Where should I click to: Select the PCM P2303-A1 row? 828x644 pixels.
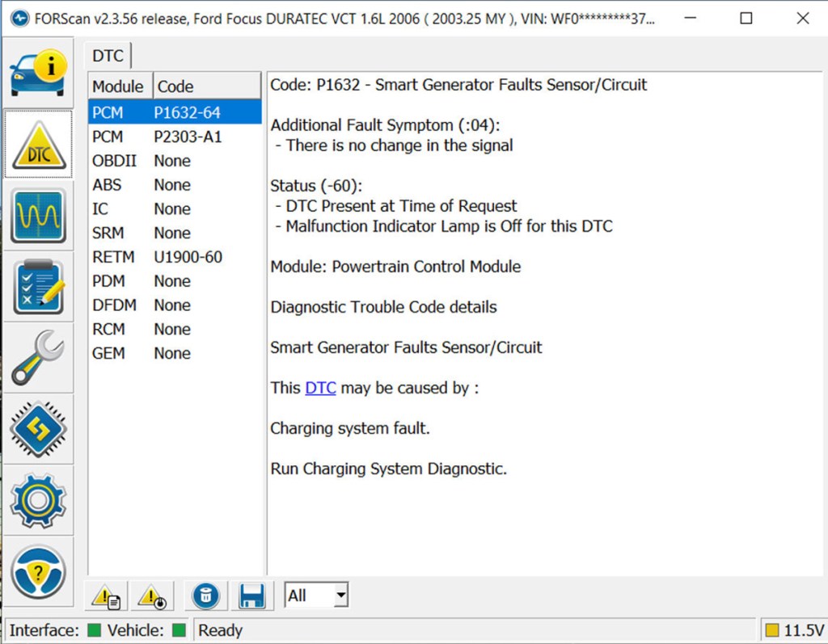click(x=175, y=137)
